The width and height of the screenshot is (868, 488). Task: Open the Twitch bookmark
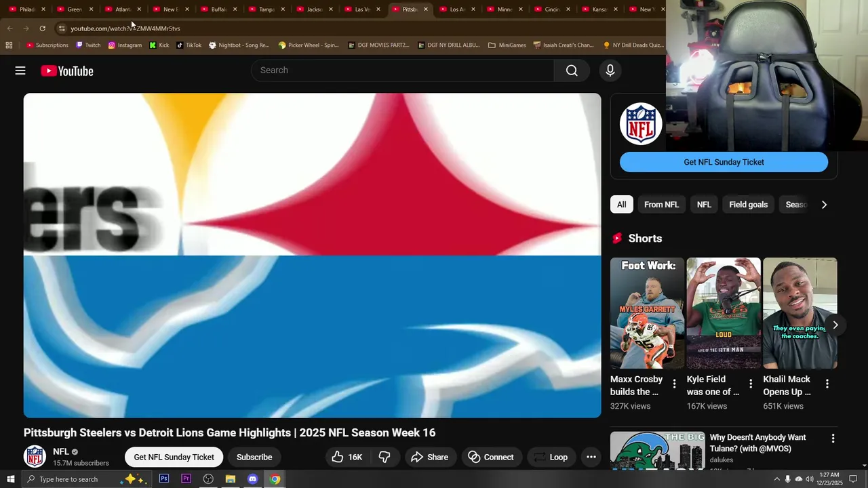pyautogui.click(x=88, y=45)
